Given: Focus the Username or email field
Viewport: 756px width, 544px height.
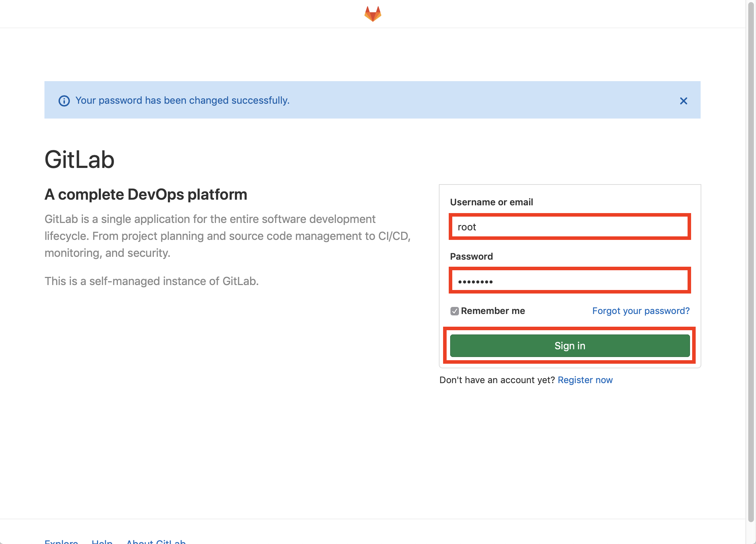Looking at the screenshot, I should 570,227.
